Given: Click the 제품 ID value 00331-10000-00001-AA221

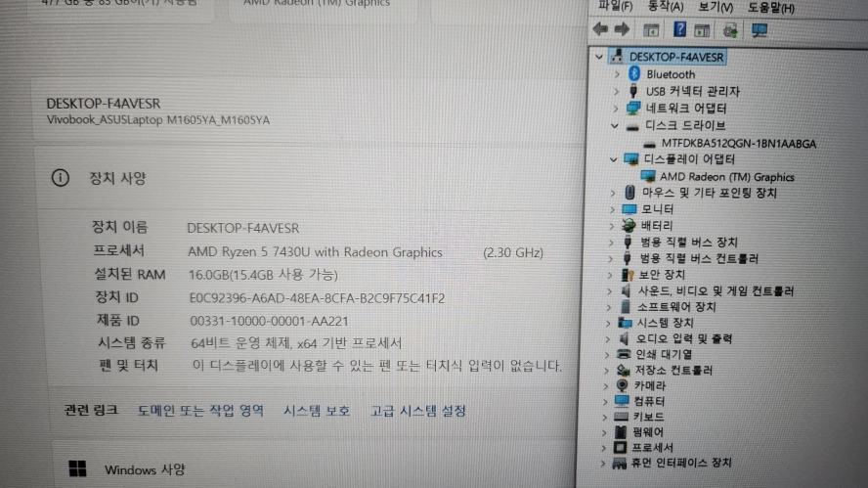Looking at the screenshot, I should pyautogui.click(x=269, y=322).
